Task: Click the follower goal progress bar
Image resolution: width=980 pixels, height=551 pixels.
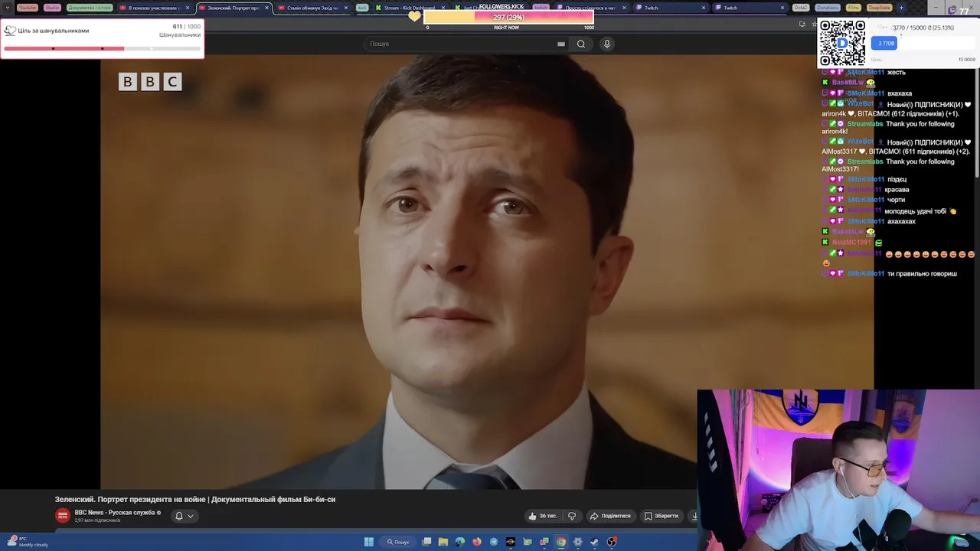Action: [x=102, y=48]
